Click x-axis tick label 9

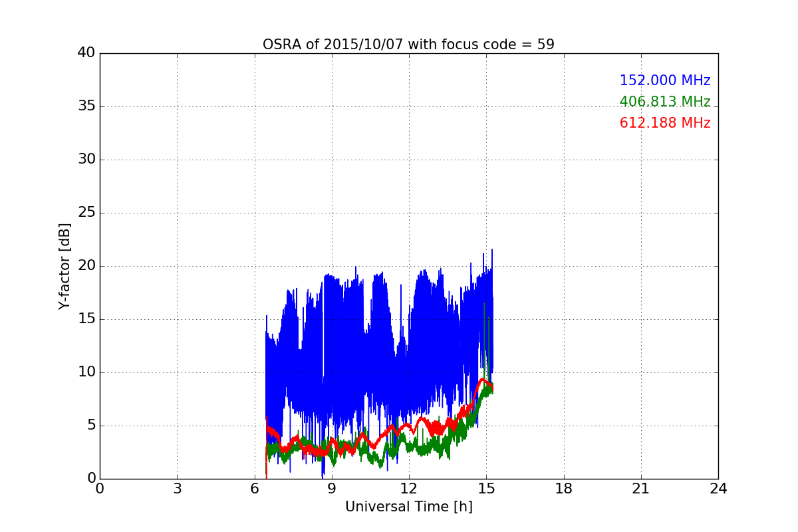point(332,489)
